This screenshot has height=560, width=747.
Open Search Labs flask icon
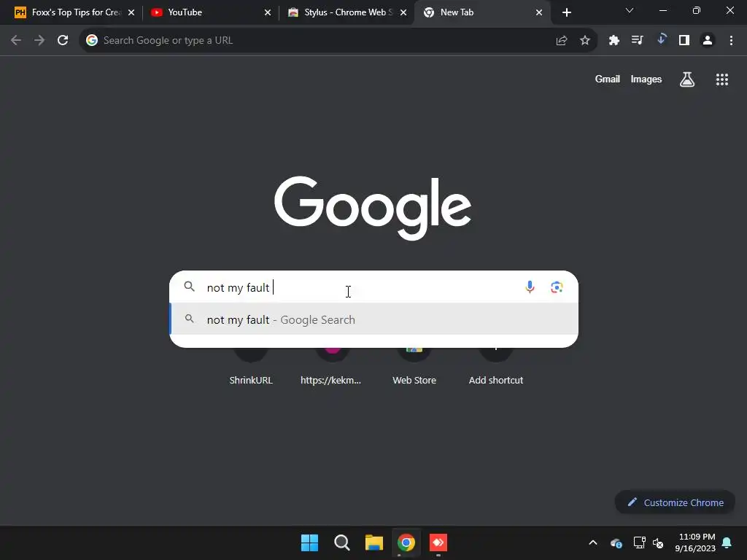pos(687,79)
